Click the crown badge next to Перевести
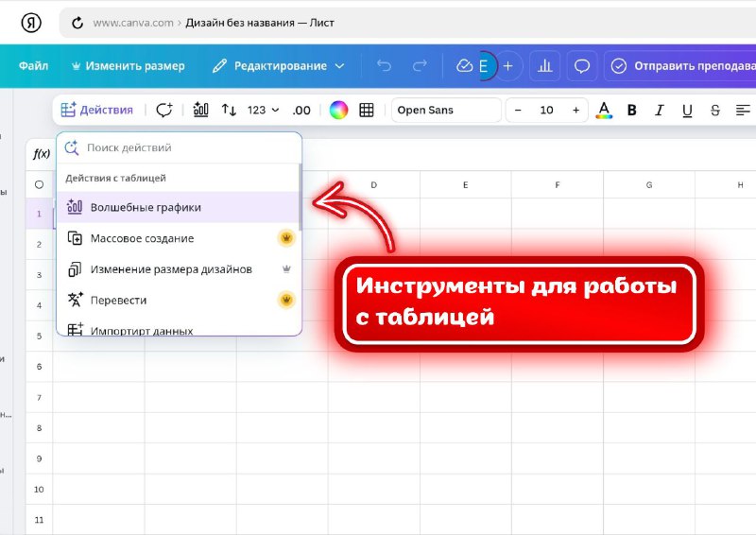Screen dimensions: 756x535 click(286, 300)
